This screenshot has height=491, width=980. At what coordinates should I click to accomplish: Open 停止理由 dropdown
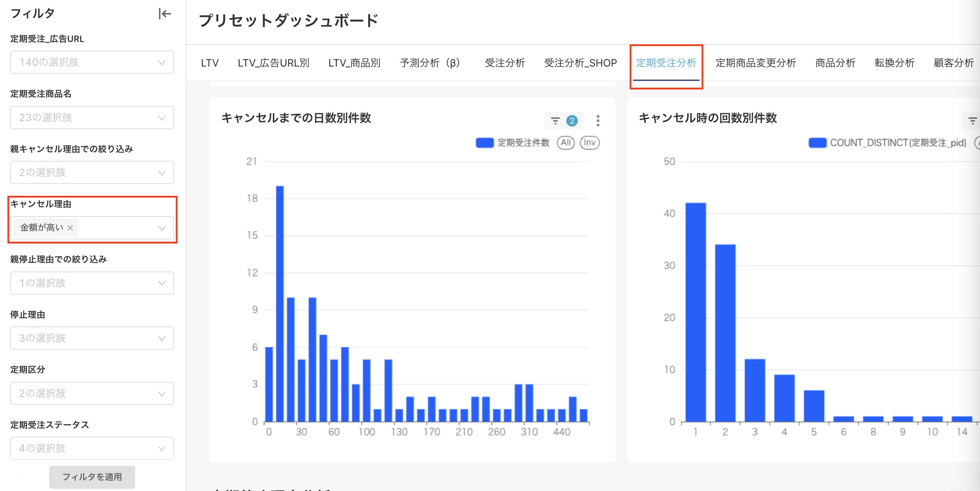[92, 338]
